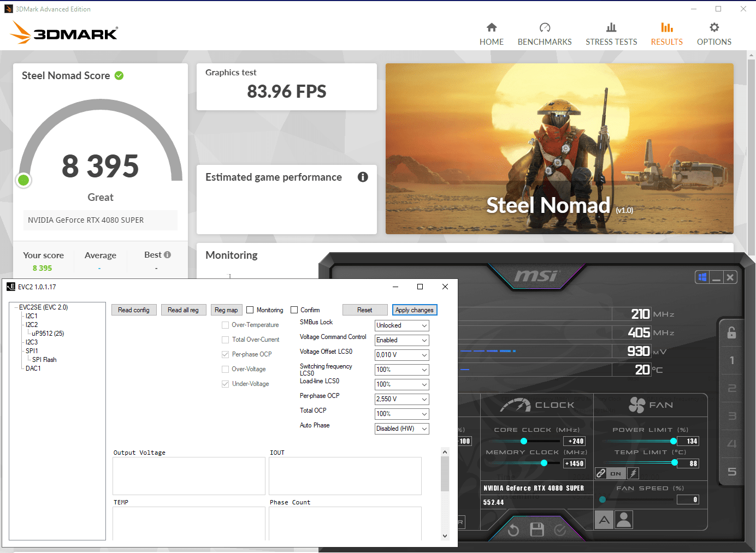The height and width of the screenshot is (553, 756).
Task: Adjust the Memory Clock slider handle
Action: coord(544,463)
